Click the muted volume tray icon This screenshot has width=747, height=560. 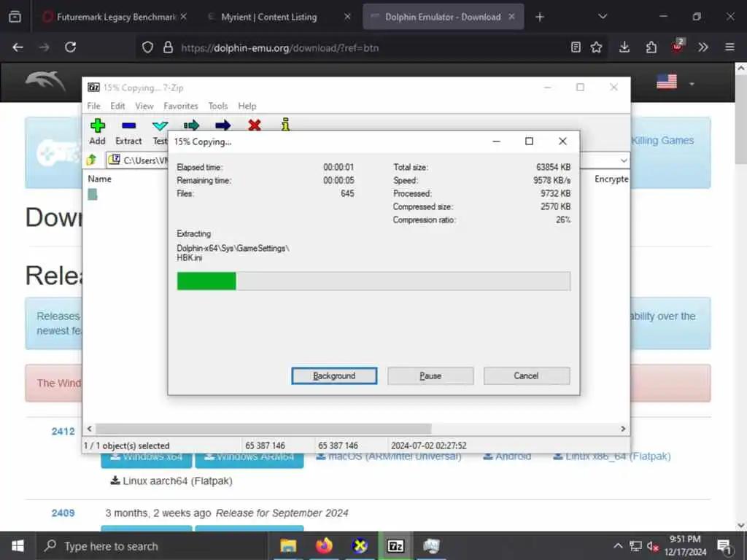652,546
